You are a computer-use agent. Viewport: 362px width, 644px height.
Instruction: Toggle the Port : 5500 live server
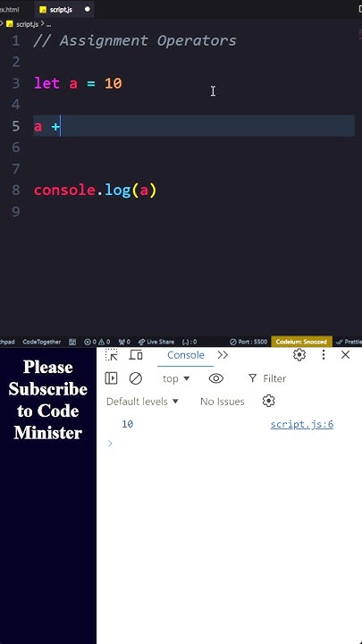[x=248, y=342]
